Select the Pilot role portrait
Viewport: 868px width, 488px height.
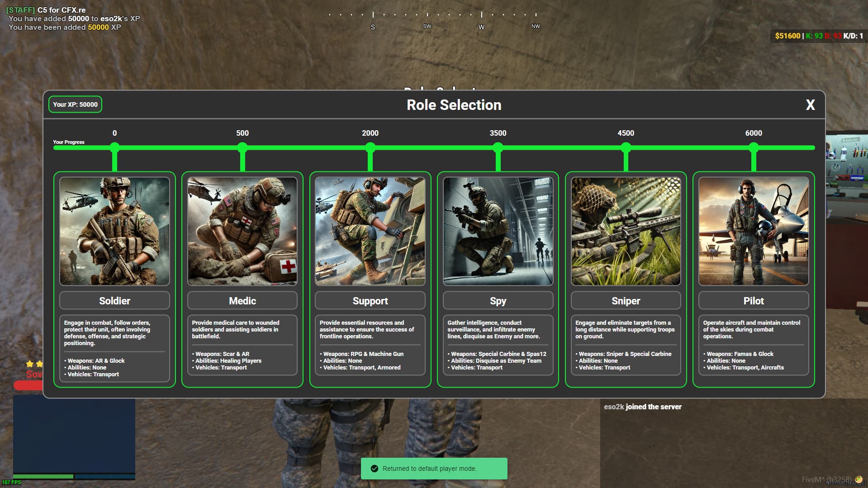[753, 231]
